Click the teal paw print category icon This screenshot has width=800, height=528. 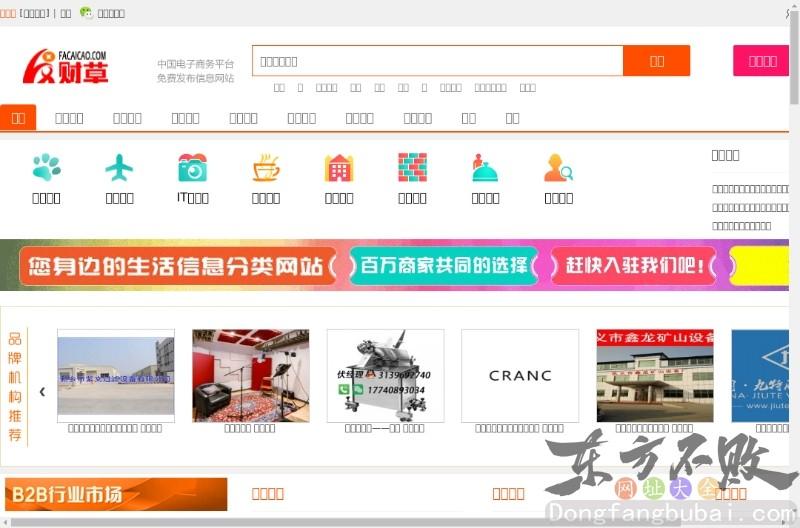pos(46,167)
